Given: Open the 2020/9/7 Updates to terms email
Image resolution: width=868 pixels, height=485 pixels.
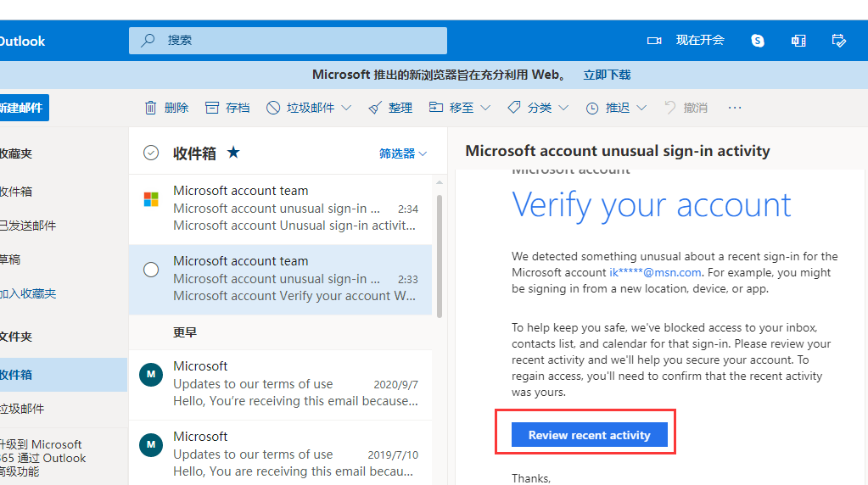Looking at the screenshot, I should tap(280, 384).
